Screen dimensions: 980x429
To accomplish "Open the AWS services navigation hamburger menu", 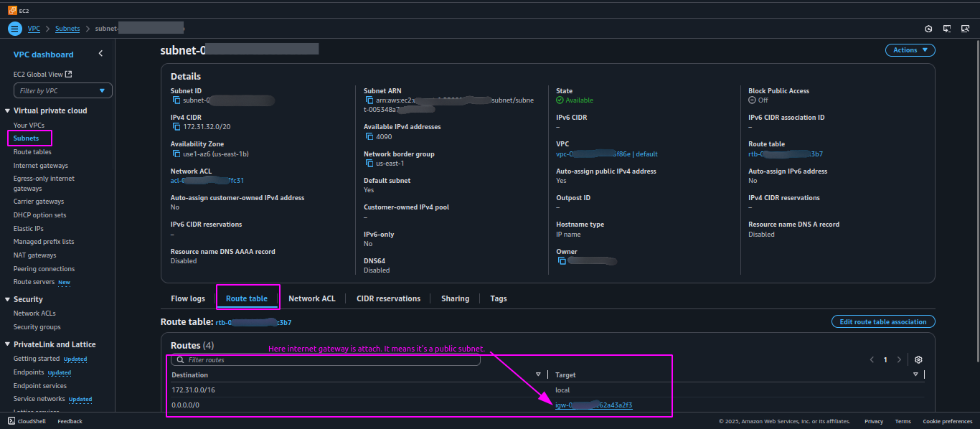I will [x=15, y=29].
